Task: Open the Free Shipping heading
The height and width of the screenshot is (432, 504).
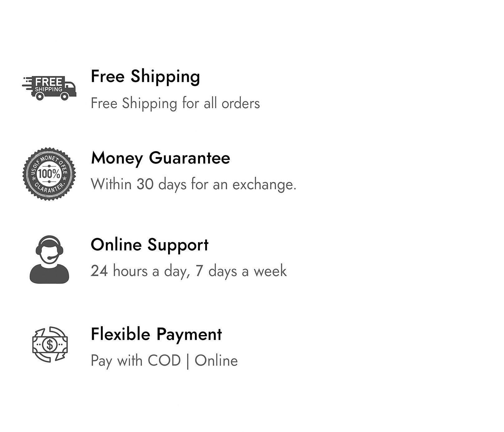Action: [145, 77]
